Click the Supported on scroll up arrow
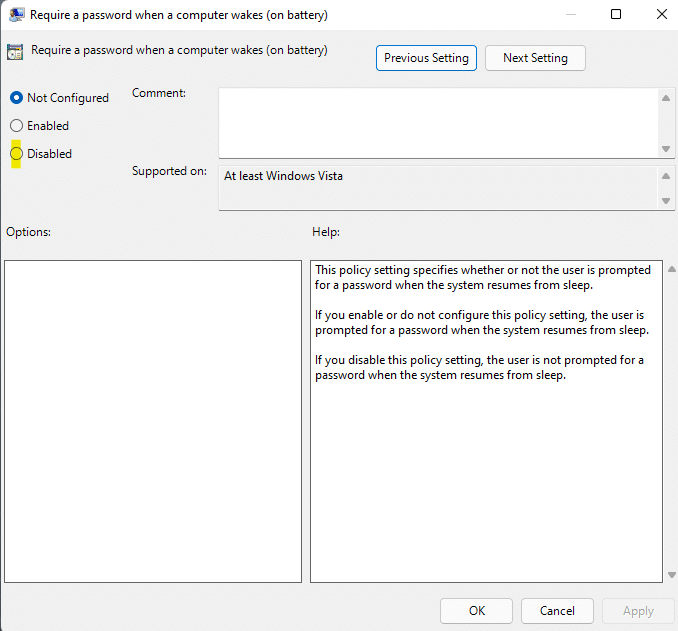The width and height of the screenshot is (678, 631). (x=667, y=176)
